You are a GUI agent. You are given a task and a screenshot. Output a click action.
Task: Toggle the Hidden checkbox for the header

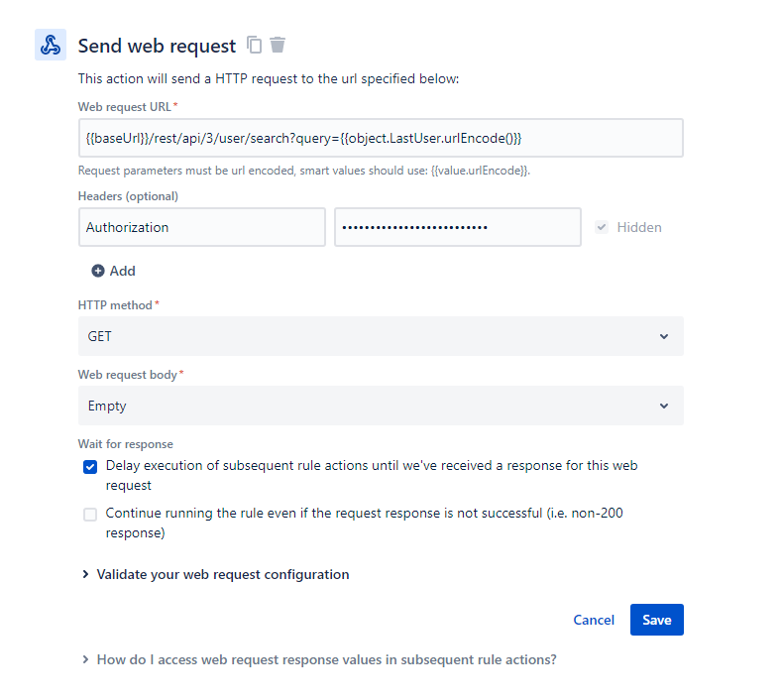[602, 227]
